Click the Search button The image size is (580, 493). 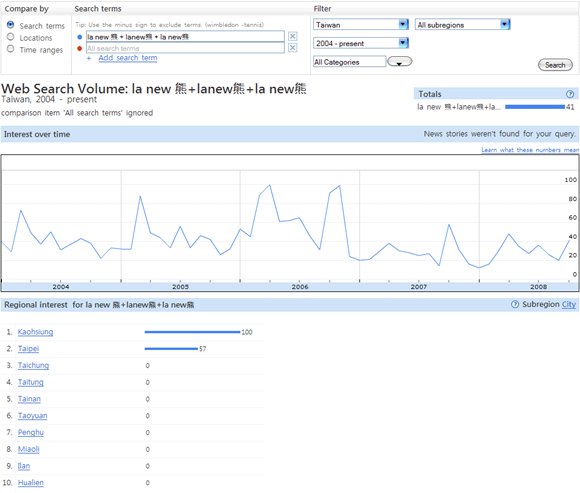pos(555,65)
